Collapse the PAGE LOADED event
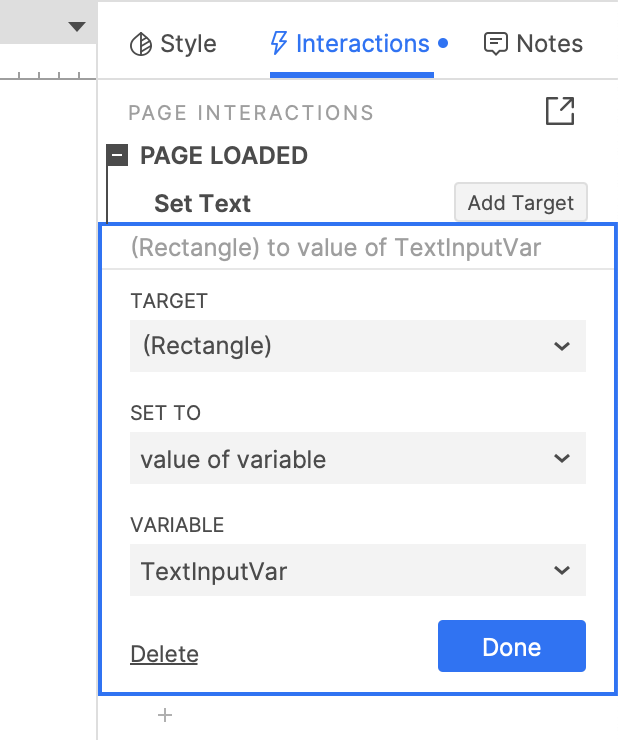This screenshot has height=740, width=618. pyautogui.click(x=118, y=156)
